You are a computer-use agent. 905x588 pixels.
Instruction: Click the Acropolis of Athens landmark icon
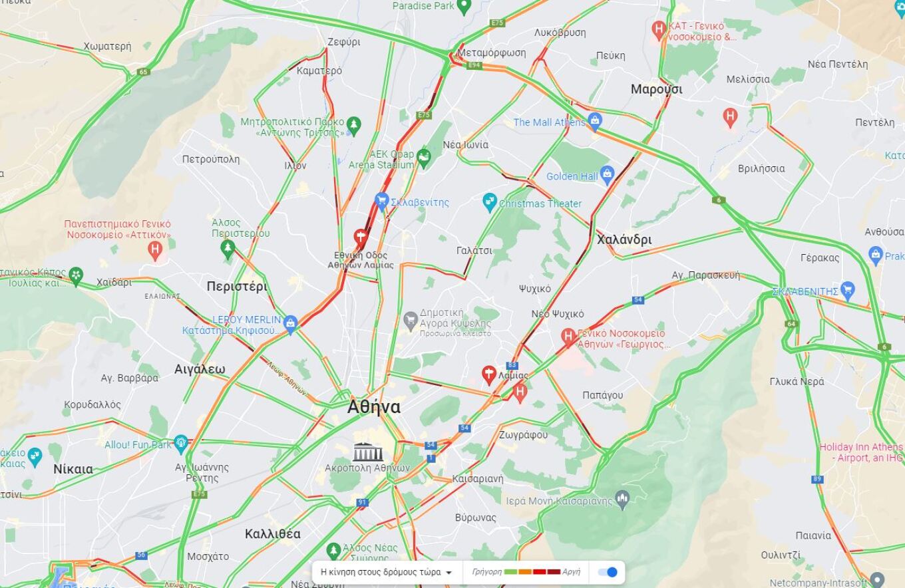click(368, 452)
